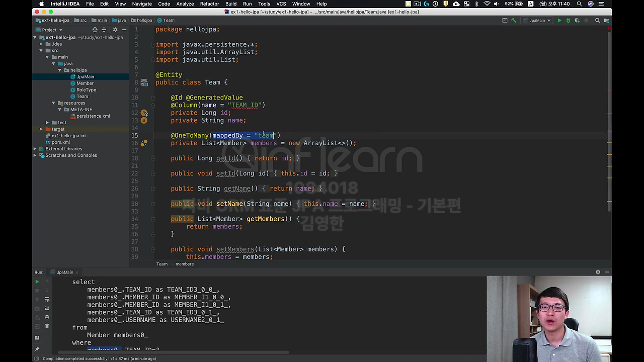Screen dimensions: 644x362
Task: Expand the target folder
Action: pos(41,129)
